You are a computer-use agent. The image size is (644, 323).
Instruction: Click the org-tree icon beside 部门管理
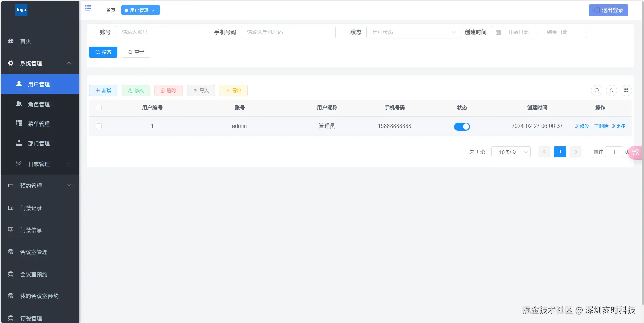pyautogui.click(x=19, y=143)
